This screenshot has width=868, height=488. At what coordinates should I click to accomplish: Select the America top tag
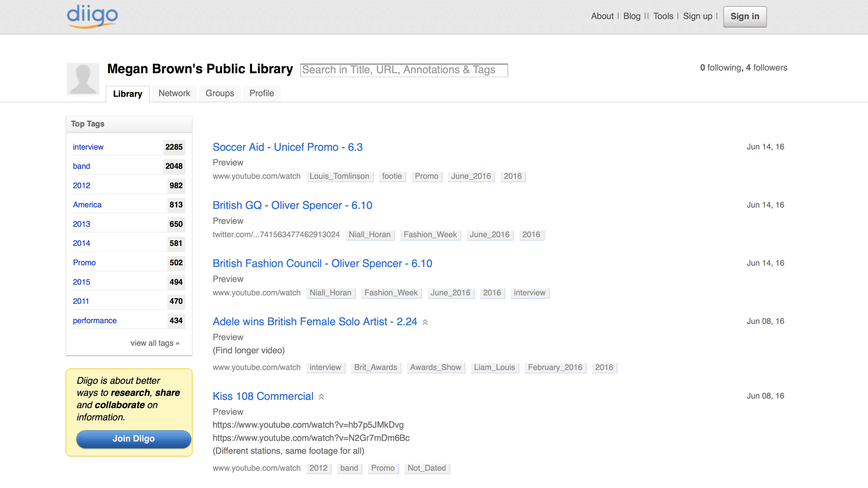point(87,205)
